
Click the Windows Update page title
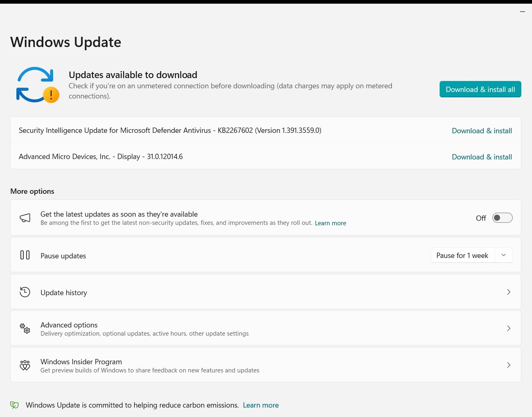tap(66, 42)
